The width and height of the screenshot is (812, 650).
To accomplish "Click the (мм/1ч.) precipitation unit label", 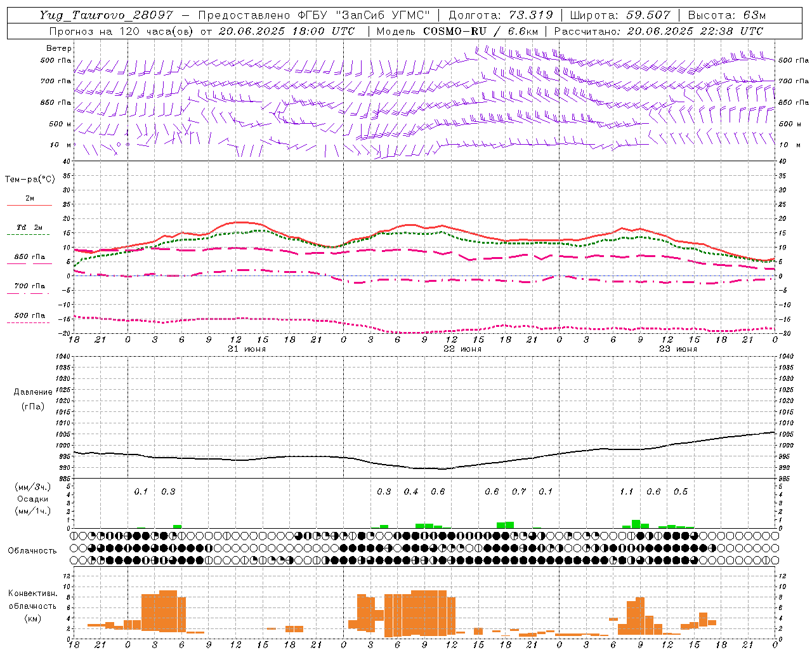I will tap(33, 511).
